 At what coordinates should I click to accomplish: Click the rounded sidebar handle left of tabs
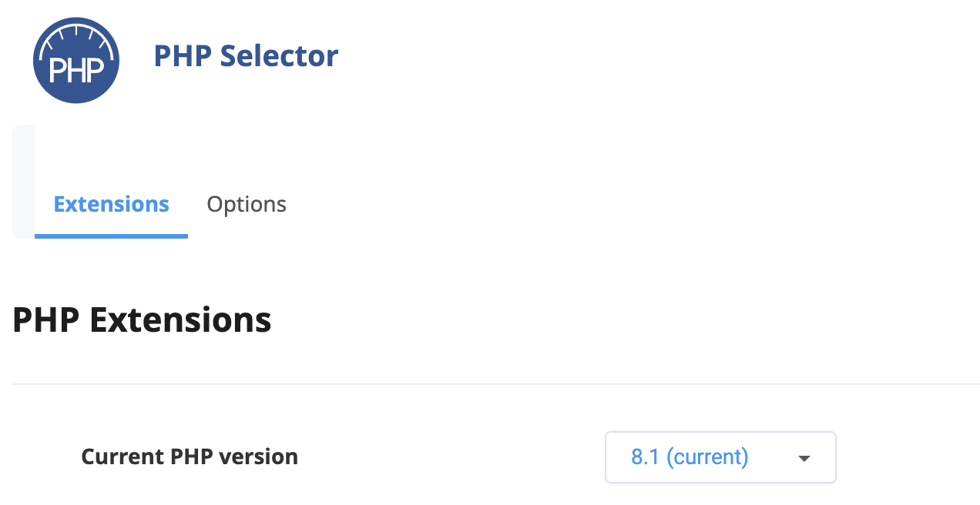coord(22,181)
